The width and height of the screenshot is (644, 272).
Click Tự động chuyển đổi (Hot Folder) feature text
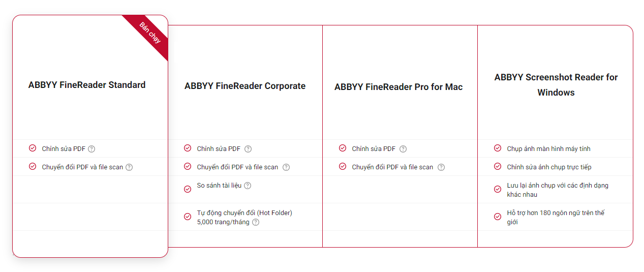click(244, 213)
